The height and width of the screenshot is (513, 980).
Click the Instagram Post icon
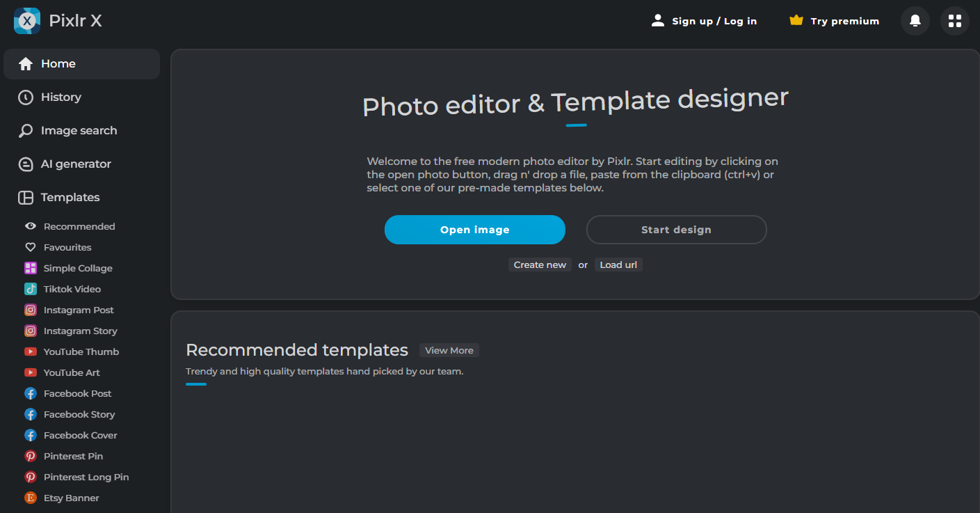click(x=31, y=310)
